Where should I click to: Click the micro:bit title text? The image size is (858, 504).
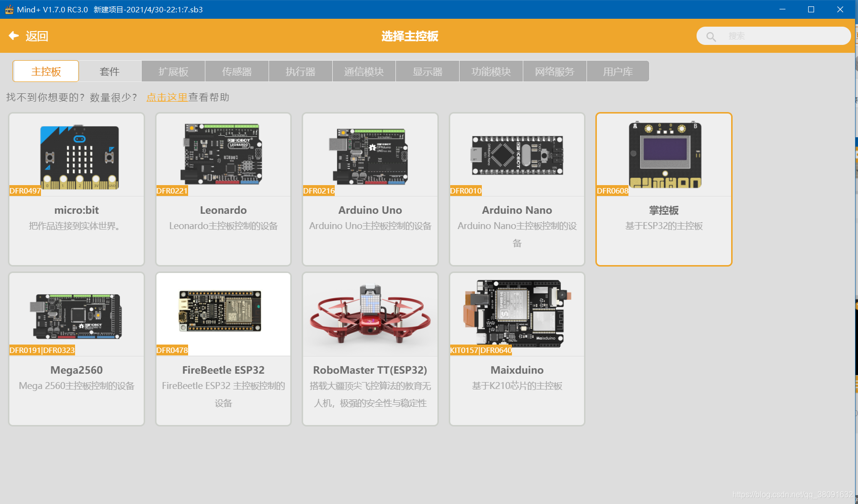point(77,210)
